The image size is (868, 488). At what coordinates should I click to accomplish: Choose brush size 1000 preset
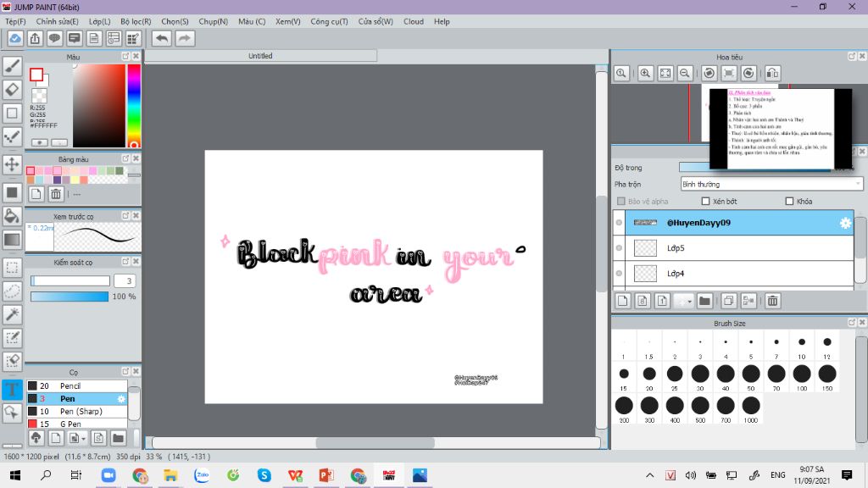tap(751, 409)
